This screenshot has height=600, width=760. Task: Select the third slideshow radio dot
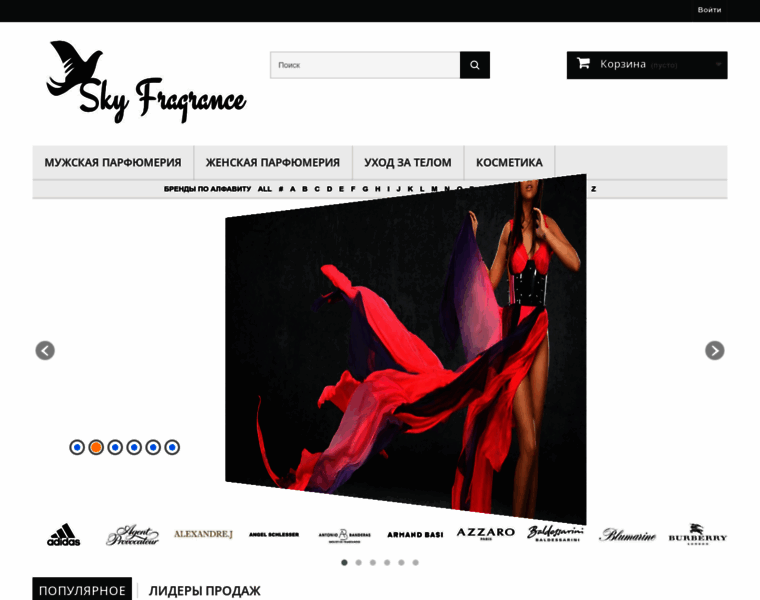(x=115, y=447)
